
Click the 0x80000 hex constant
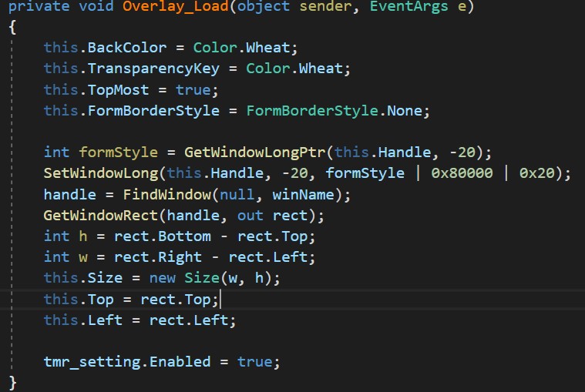[x=462, y=173]
